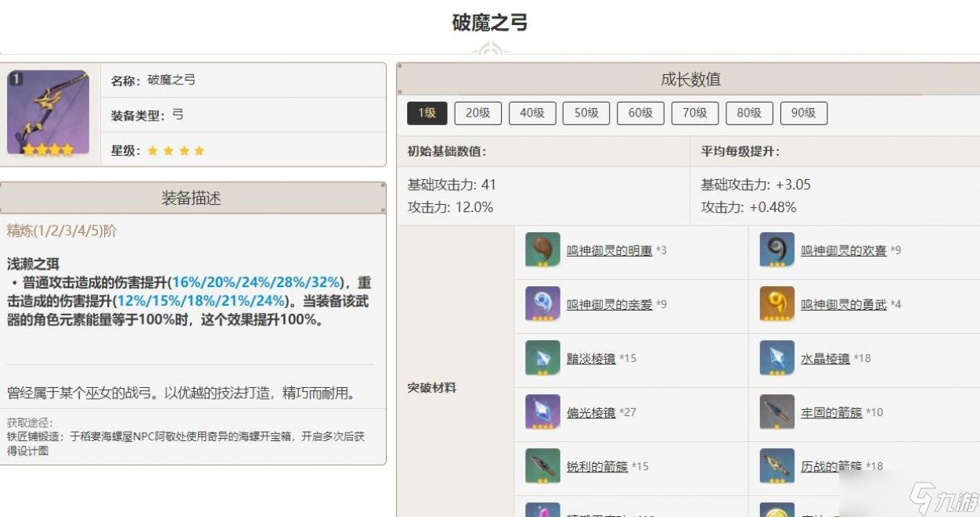Select the 1级 level tab
This screenshot has width=980, height=517.
(x=427, y=113)
